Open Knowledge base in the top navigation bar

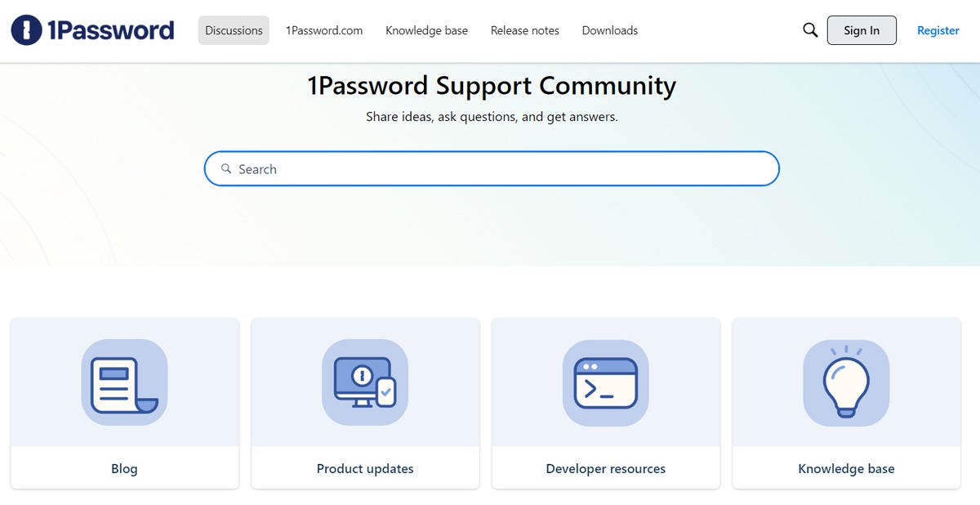coord(426,30)
